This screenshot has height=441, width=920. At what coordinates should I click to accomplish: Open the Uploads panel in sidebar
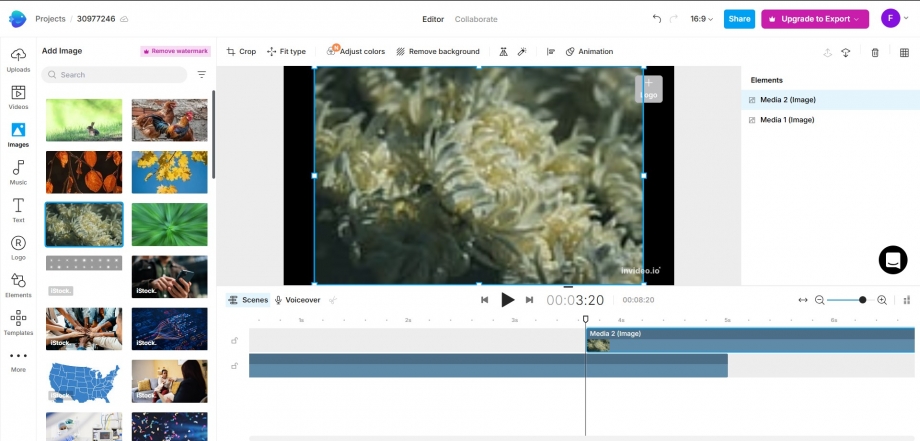[18, 59]
